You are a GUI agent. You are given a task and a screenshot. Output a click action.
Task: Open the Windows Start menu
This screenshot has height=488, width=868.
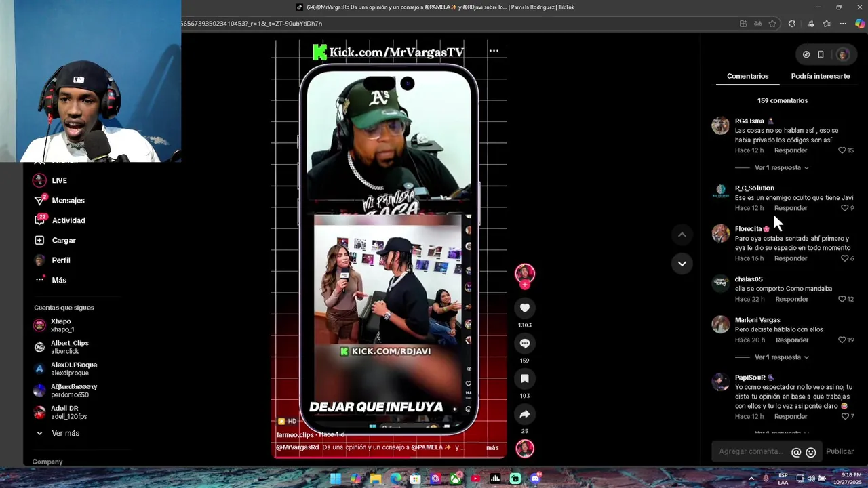click(336, 479)
